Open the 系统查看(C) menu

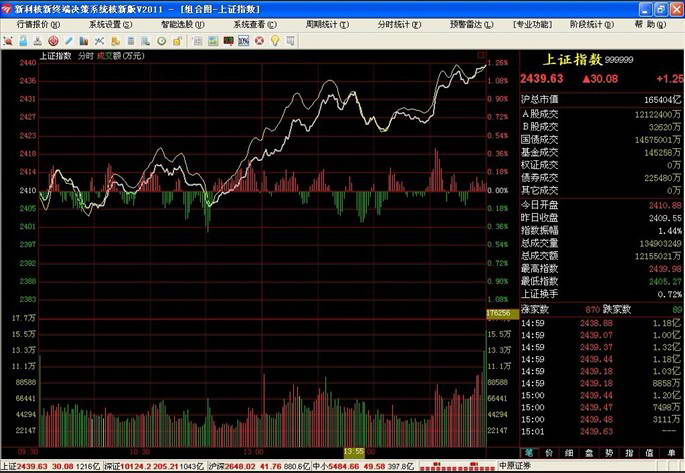click(x=255, y=24)
